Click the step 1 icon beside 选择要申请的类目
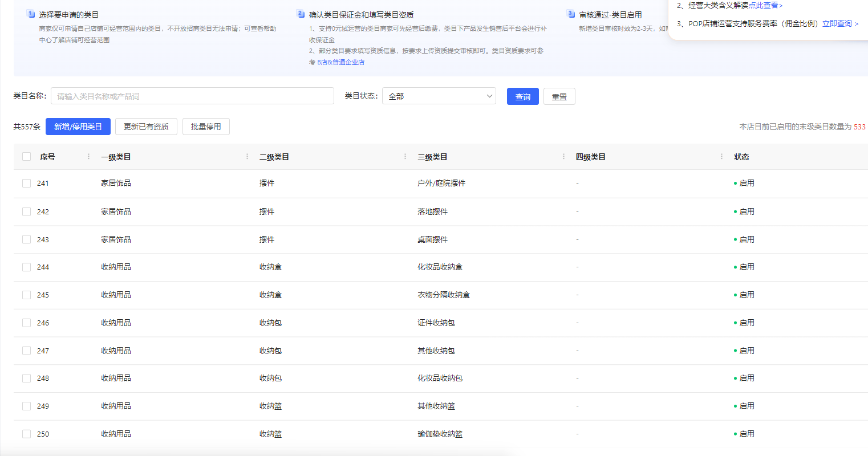868x456 pixels. click(31, 14)
